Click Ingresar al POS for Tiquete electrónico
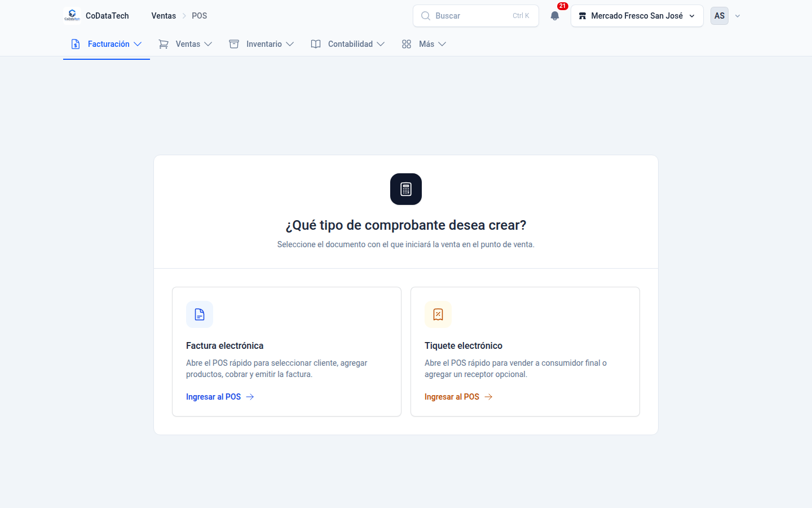This screenshot has width=812, height=508. 458,397
